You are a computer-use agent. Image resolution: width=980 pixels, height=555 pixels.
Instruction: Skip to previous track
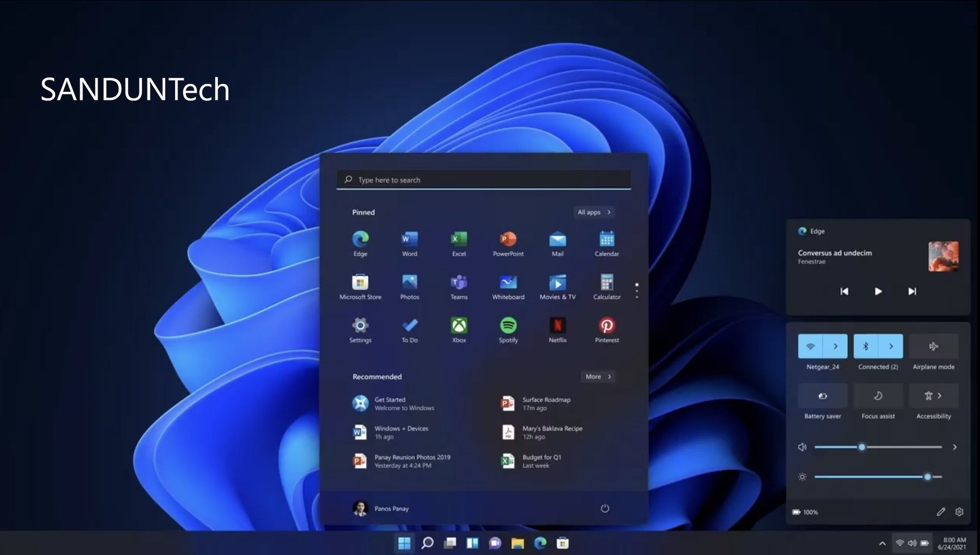(x=844, y=292)
